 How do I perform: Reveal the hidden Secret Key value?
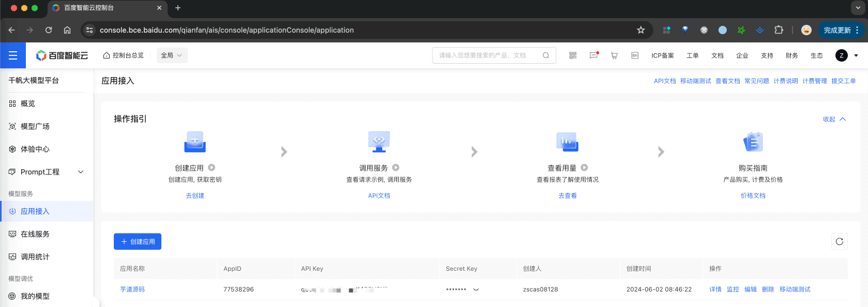(x=476, y=289)
